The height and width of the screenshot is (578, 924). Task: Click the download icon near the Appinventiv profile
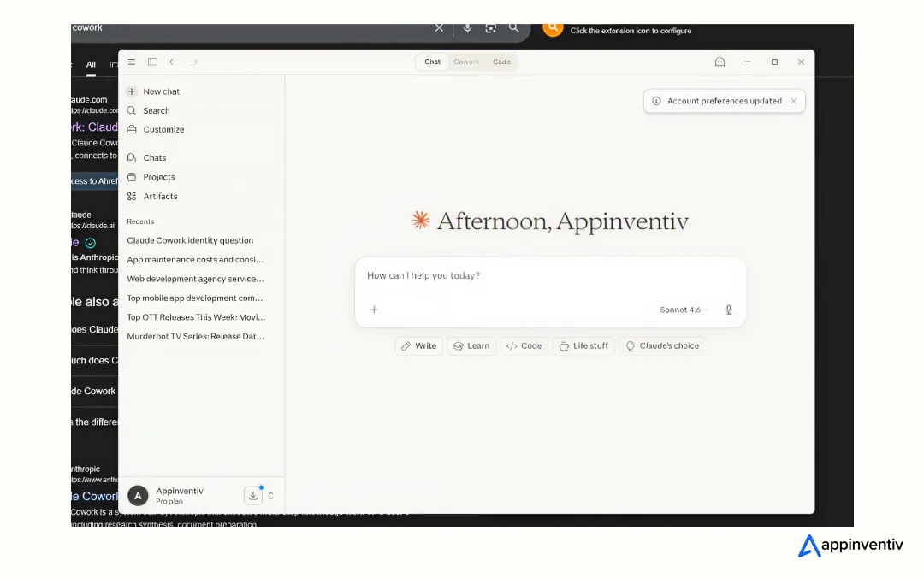pyautogui.click(x=253, y=495)
